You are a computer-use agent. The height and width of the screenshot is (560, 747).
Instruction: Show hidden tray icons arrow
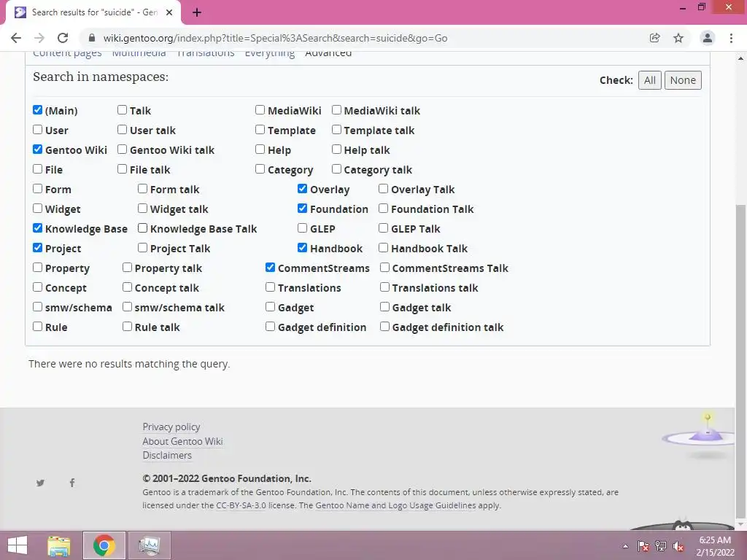point(625,546)
